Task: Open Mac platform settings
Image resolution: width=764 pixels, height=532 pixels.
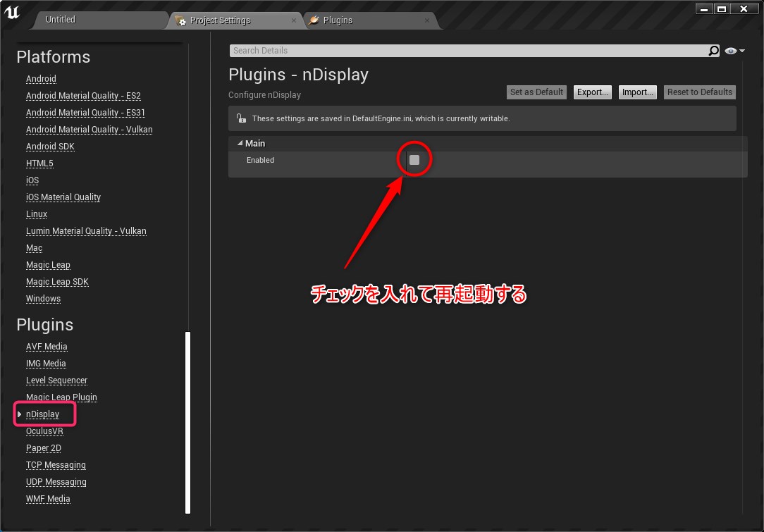Action: click(x=34, y=248)
